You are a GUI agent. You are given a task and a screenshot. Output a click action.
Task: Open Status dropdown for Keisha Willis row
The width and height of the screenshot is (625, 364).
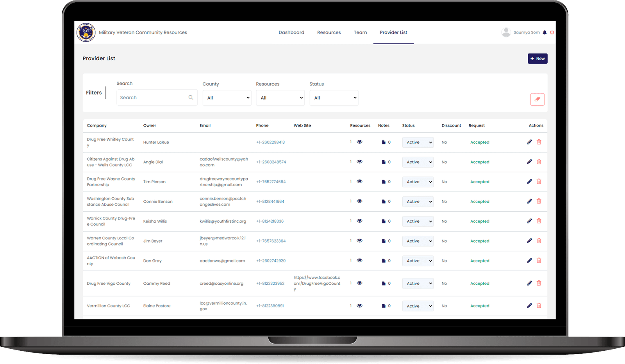click(418, 221)
